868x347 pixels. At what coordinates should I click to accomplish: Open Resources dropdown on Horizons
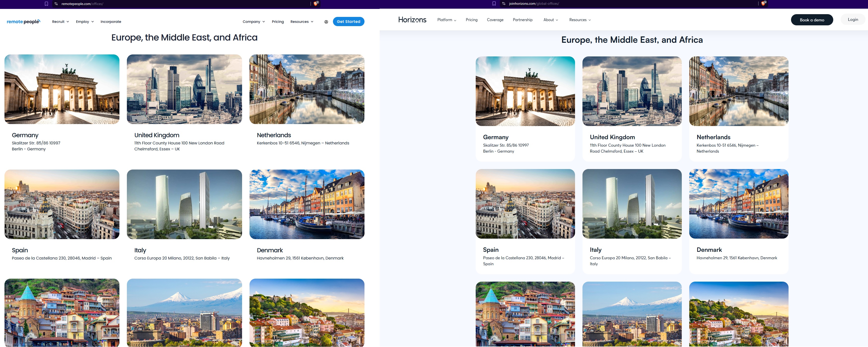580,20
